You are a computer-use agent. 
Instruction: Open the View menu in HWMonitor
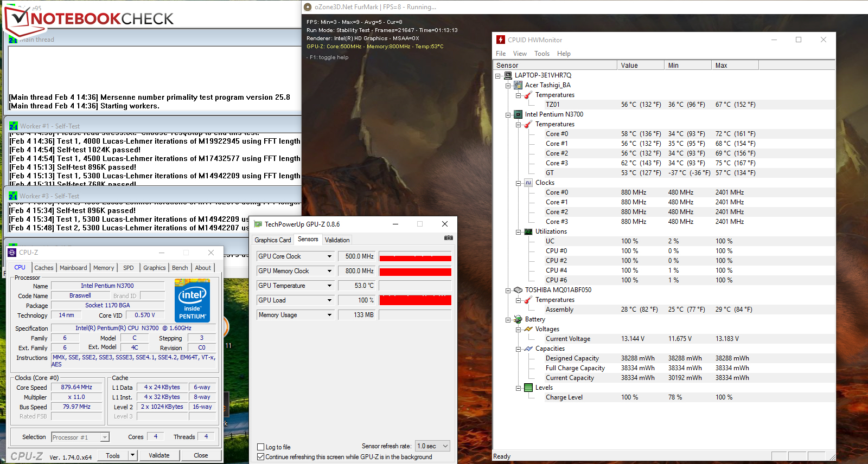point(520,54)
